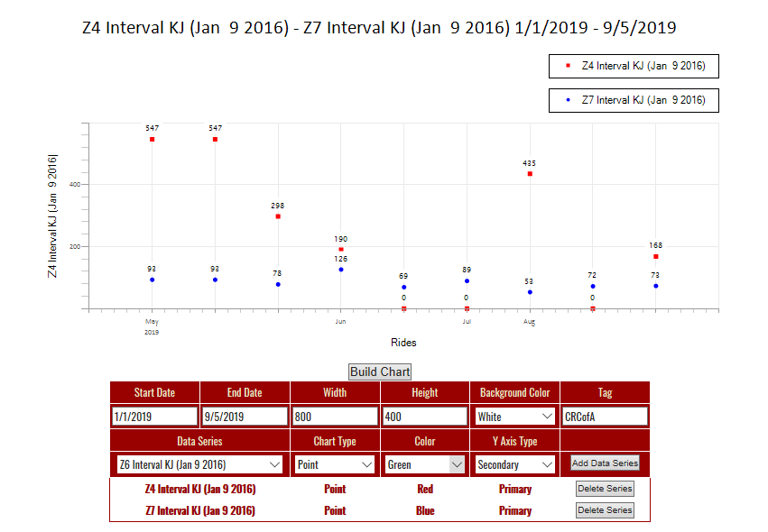
Task: Open the Background Color dropdown
Action: (515, 417)
